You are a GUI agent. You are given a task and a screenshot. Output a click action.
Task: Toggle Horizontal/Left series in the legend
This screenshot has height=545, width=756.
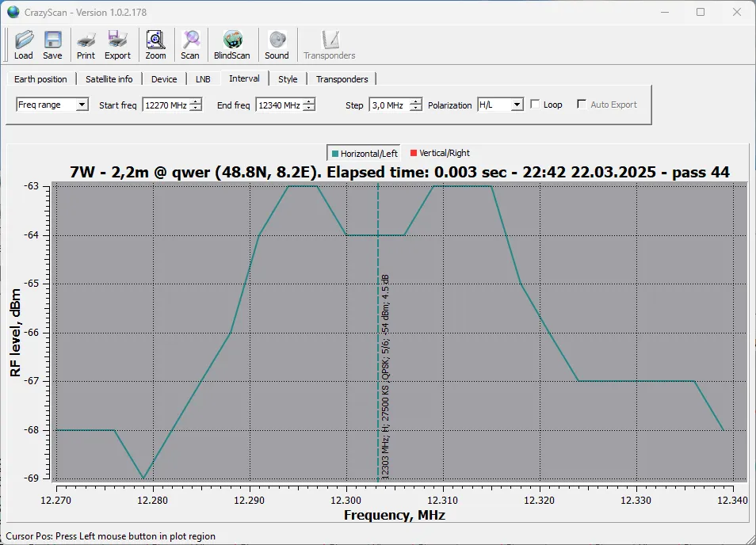coord(365,153)
